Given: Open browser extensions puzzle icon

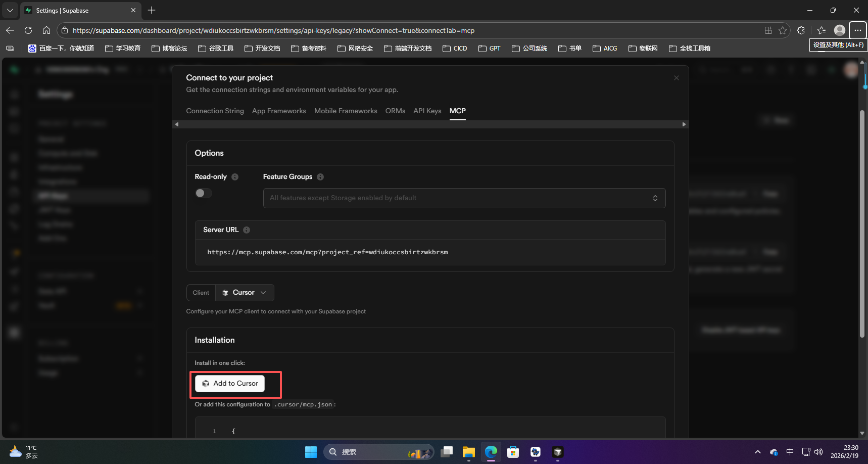Looking at the screenshot, I should click(801, 30).
